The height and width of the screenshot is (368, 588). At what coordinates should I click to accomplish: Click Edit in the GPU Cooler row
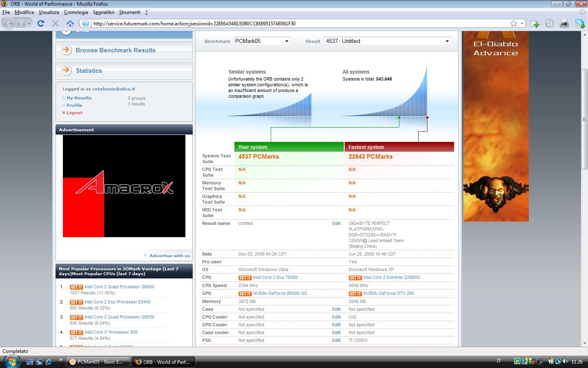[336, 325]
